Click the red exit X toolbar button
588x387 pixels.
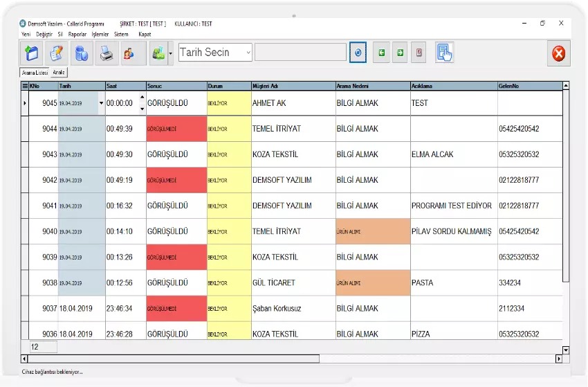558,53
